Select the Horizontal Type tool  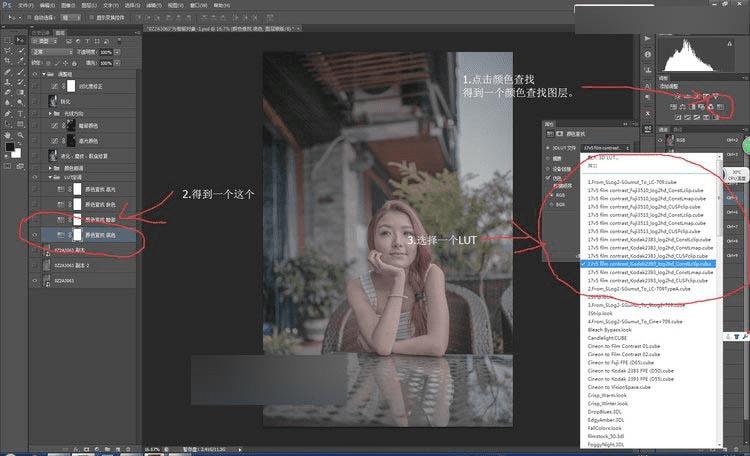(x=20, y=113)
